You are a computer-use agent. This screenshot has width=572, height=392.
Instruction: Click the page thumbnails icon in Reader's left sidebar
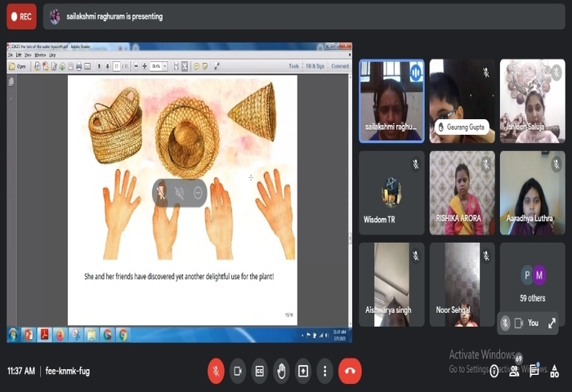(11, 82)
